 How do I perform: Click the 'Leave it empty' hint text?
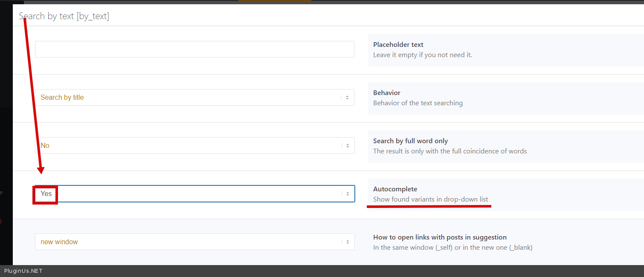[422, 55]
